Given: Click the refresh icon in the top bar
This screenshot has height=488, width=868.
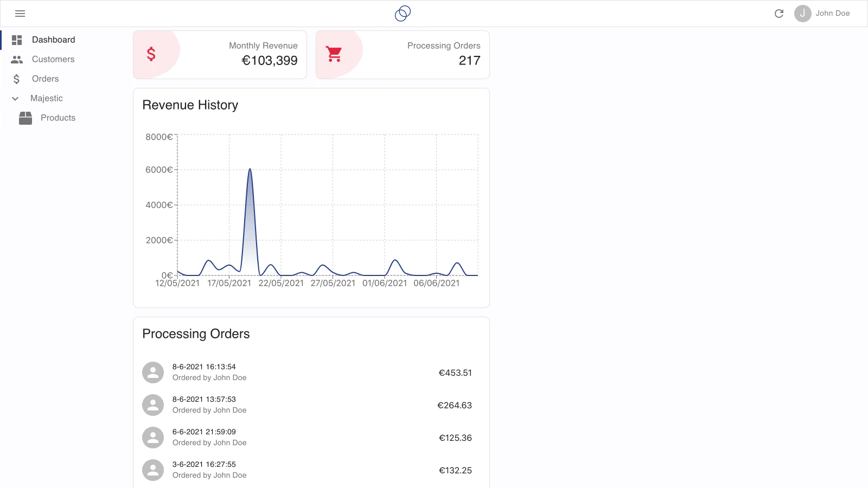Looking at the screenshot, I should [x=779, y=14].
